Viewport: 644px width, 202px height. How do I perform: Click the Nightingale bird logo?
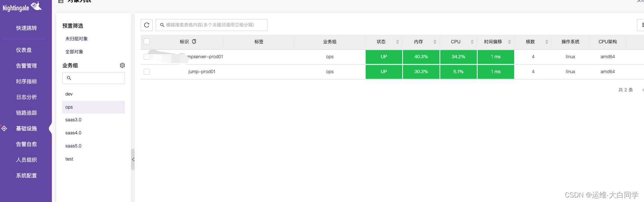coord(36,6)
